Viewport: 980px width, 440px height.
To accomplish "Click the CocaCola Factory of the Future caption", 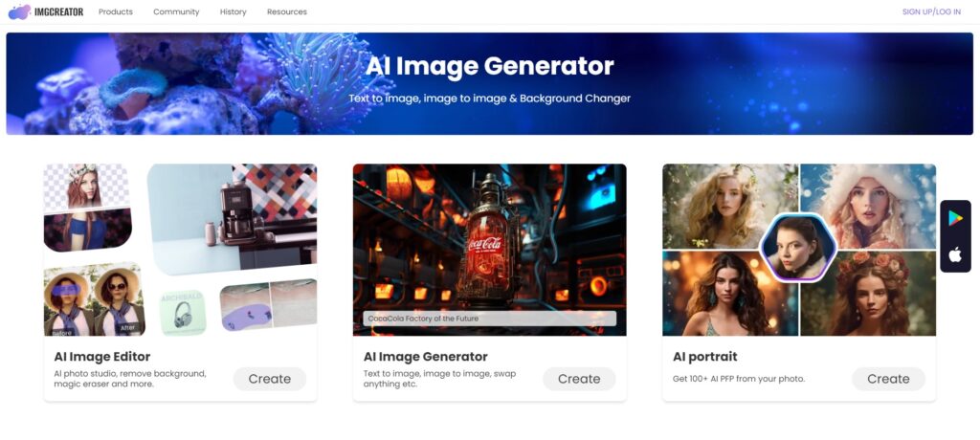I will pyautogui.click(x=489, y=319).
